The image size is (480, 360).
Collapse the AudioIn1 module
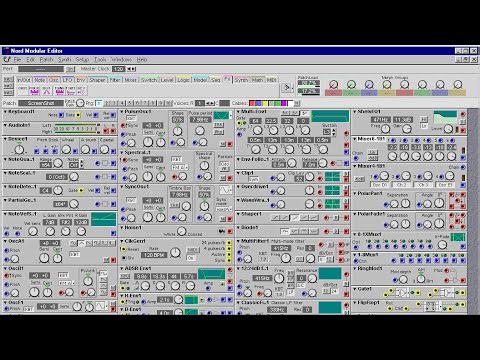tap(6, 125)
